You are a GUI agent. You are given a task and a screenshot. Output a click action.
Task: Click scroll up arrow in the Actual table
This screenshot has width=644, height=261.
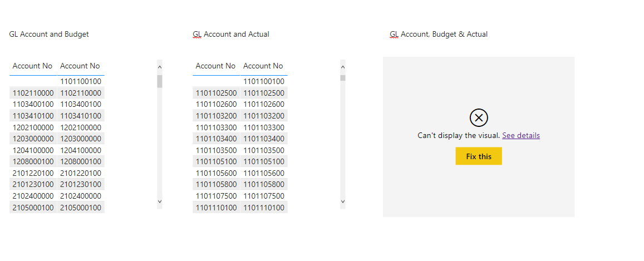[x=343, y=66]
